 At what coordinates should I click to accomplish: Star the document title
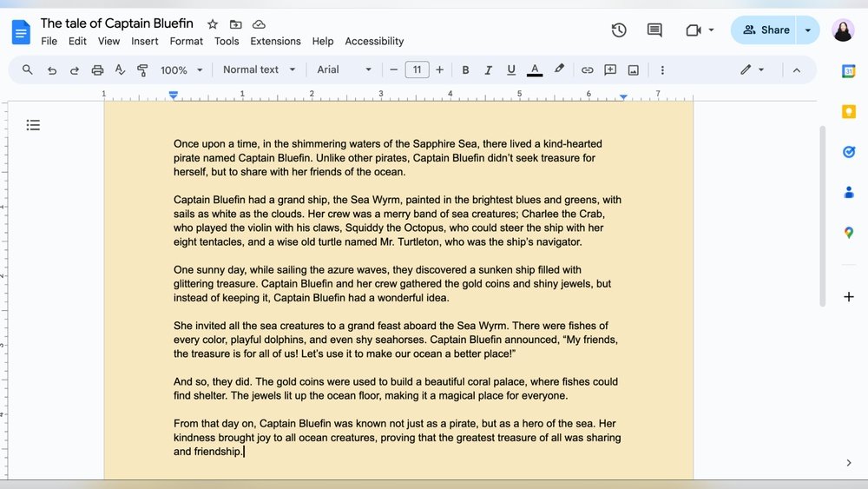pyautogui.click(x=213, y=24)
